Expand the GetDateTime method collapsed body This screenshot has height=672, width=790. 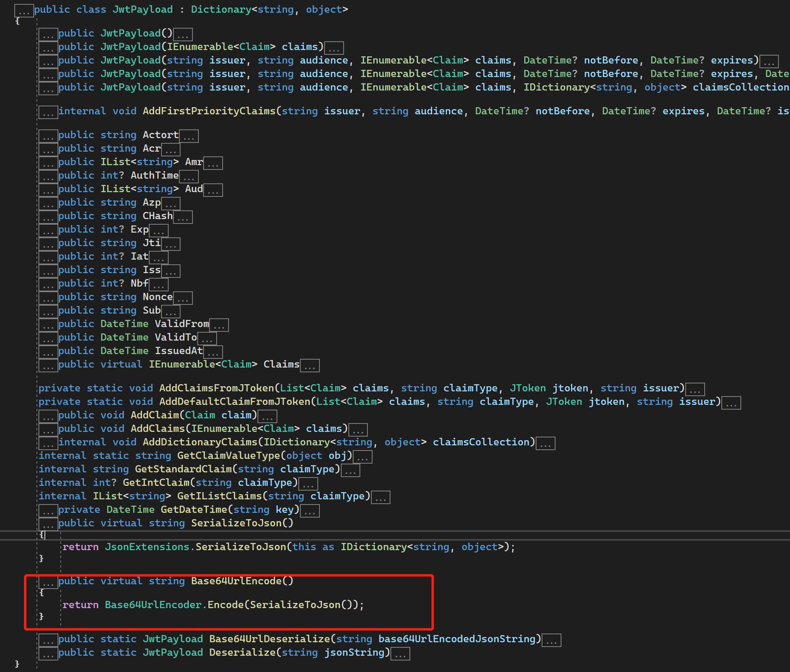(310, 511)
